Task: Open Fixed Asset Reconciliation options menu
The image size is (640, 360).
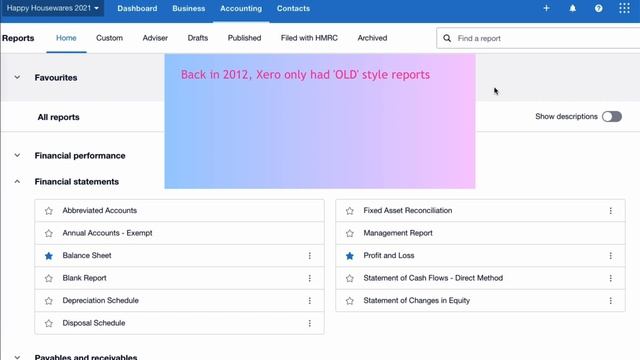Action: tap(610, 211)
